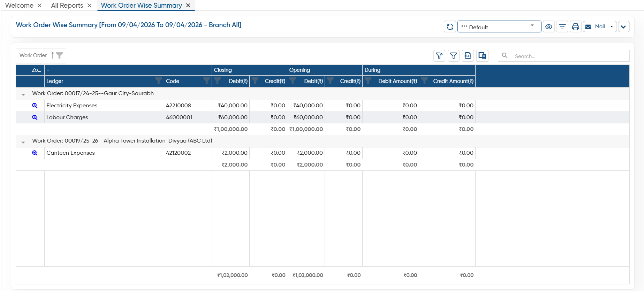Open Closing Credit column filter funnel
Screen dimensions: 644x291
255,81
